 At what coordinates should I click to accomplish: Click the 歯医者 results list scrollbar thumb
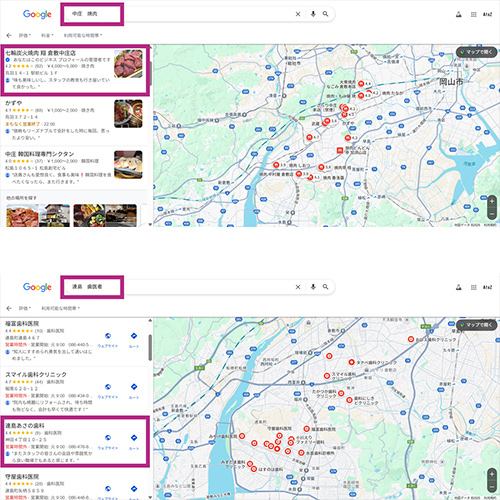150,348
